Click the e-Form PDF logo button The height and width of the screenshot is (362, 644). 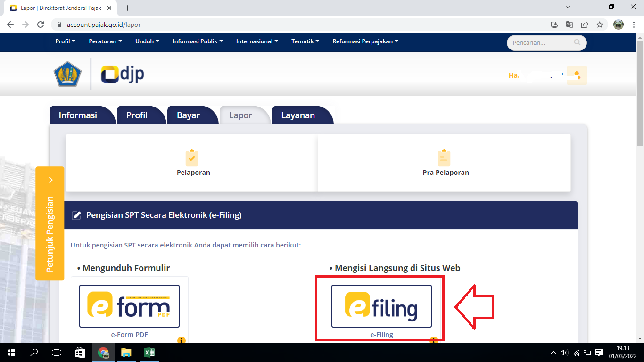129,306
